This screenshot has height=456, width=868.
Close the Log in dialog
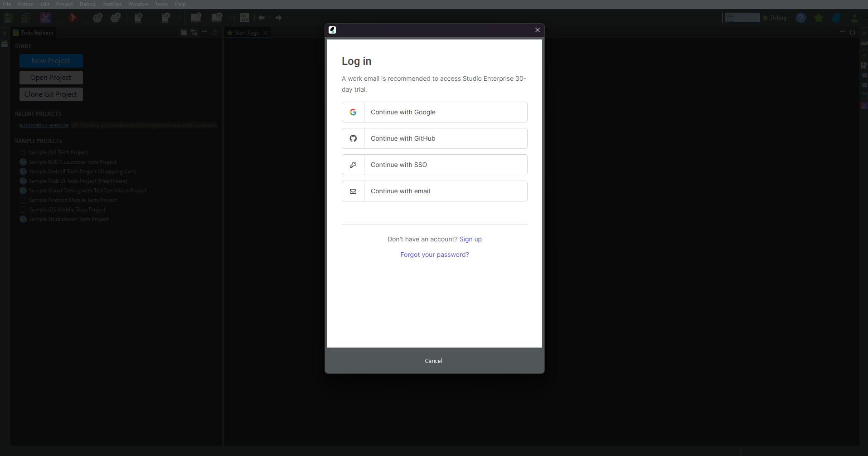(537, 30)
